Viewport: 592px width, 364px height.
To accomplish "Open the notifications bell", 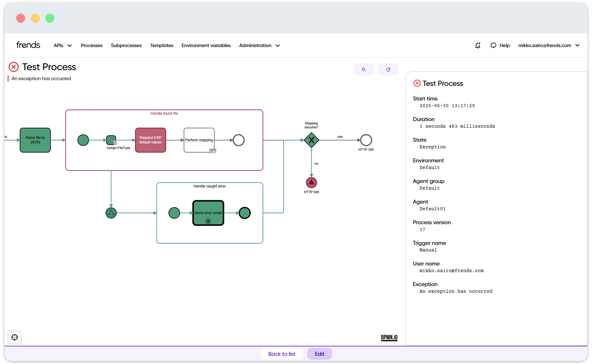I will (x=478, y=45).
